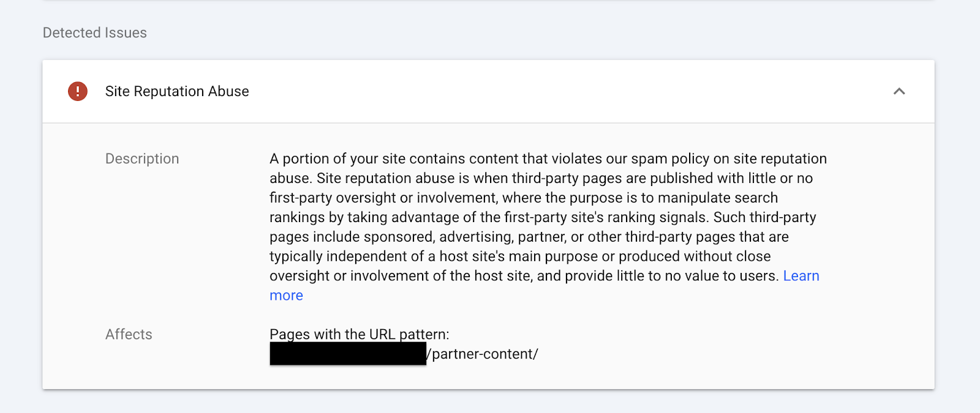The image size is (980, 413).
Task: Click the "Pages with the URL pattern:" text
Action: pos(360,334)
